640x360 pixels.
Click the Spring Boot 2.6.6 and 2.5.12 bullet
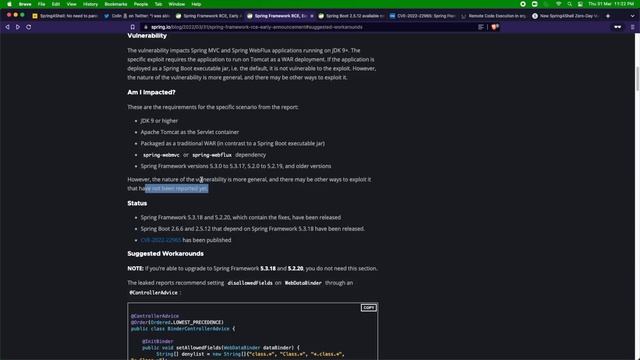pyautogui.click(x=253, y=229)
